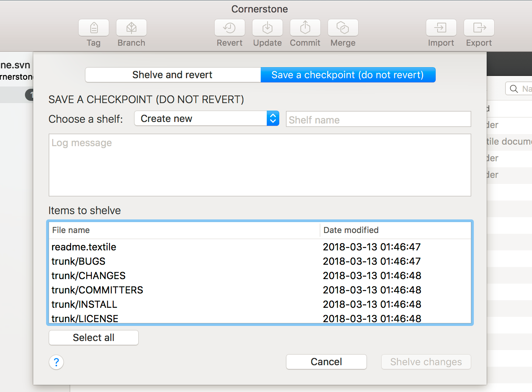Click the Tag toolbar icon
This screenshot has height=392, width=532.
[x=94, y=28]
